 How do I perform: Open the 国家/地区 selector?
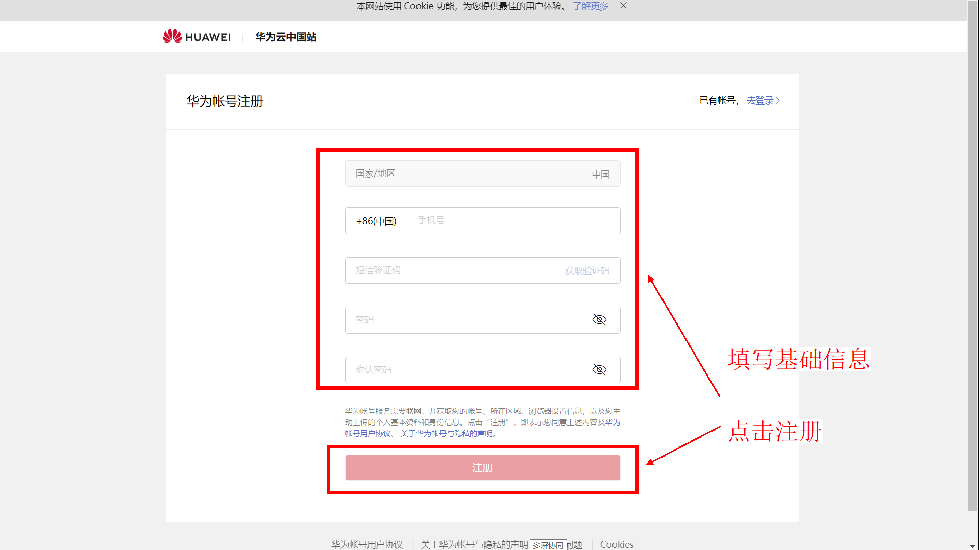coord(482,173)
